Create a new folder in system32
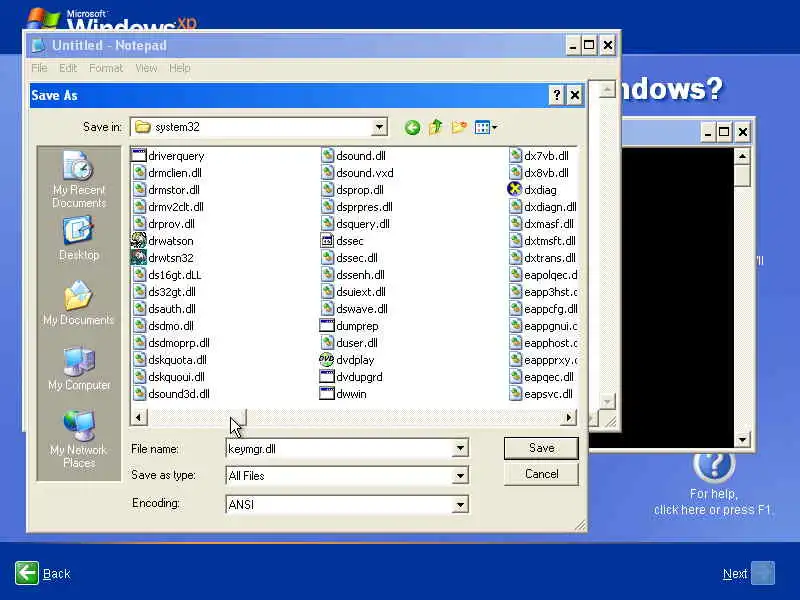This screenshot has width=800, height=600. [459, 127]
